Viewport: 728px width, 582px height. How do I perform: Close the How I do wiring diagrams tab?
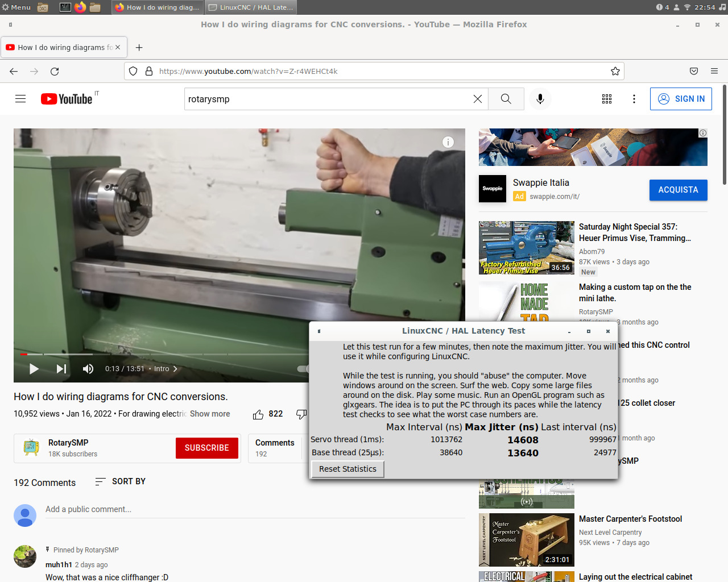coord(118,47)
